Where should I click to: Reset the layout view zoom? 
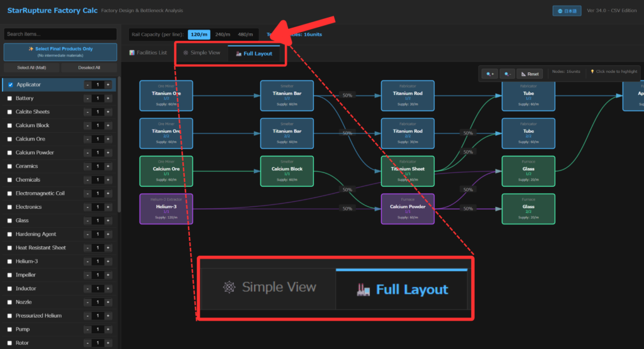[529, 74]
